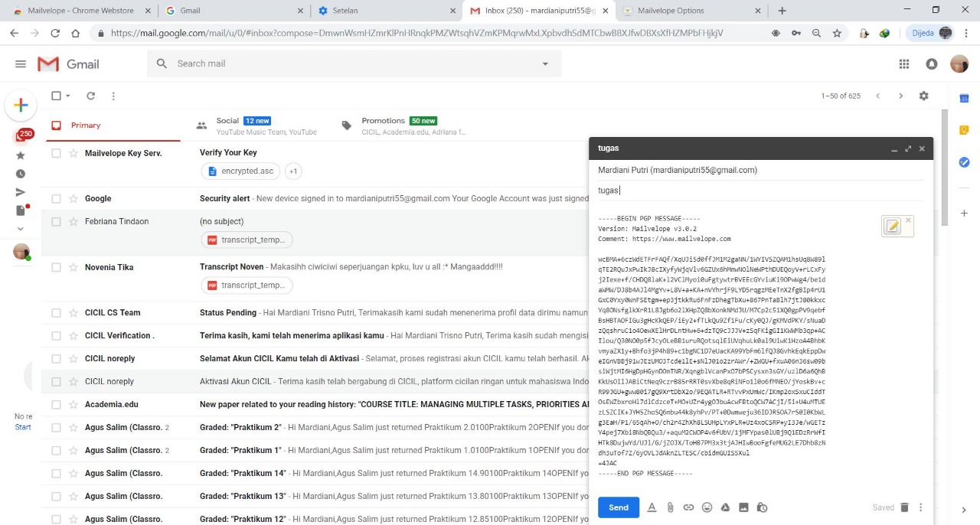Open the select-all checkbox dropdown arrow

click(68, 96)
